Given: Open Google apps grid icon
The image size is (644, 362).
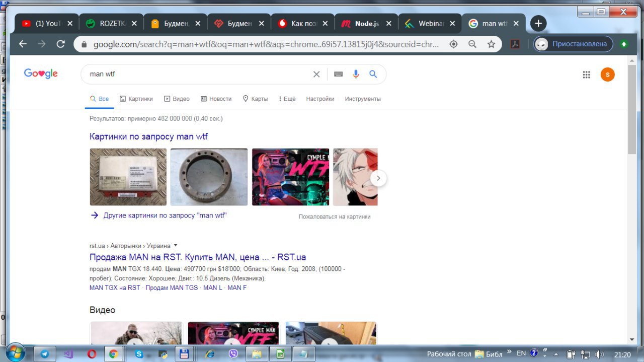Looking at the screenshot, I should coord(586,75).
